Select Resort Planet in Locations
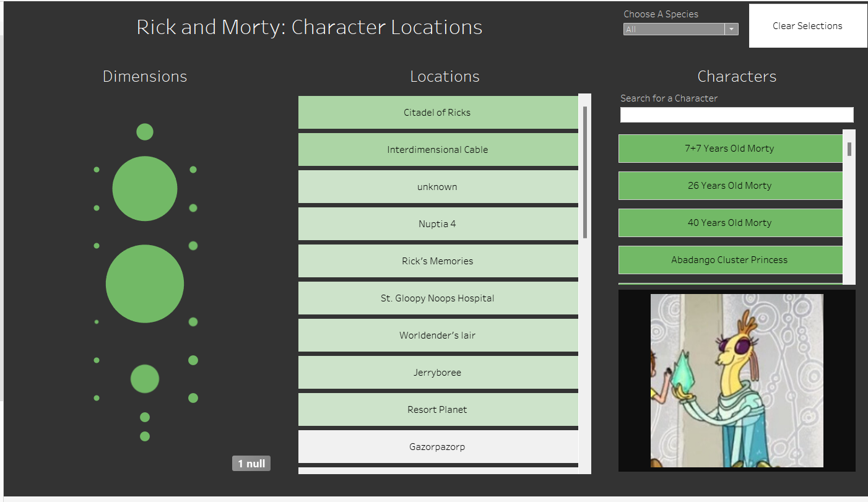868x502 pixels. coord(438,410)
